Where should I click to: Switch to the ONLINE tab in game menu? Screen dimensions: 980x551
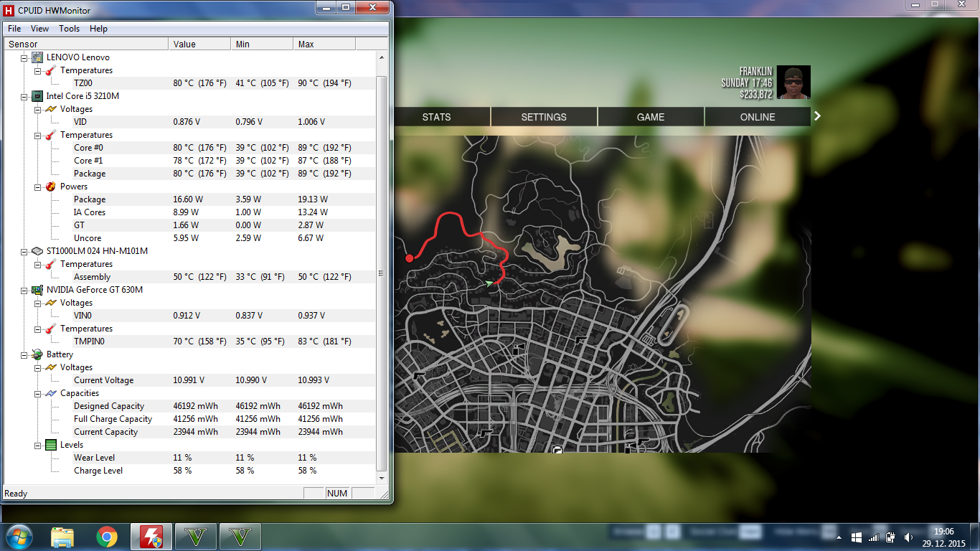pyautogui.click(x=758, y=117)
